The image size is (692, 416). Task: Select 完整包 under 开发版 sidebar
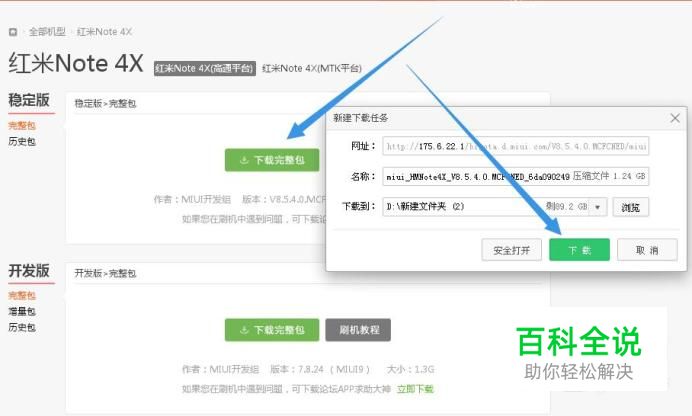coord(22,295)
